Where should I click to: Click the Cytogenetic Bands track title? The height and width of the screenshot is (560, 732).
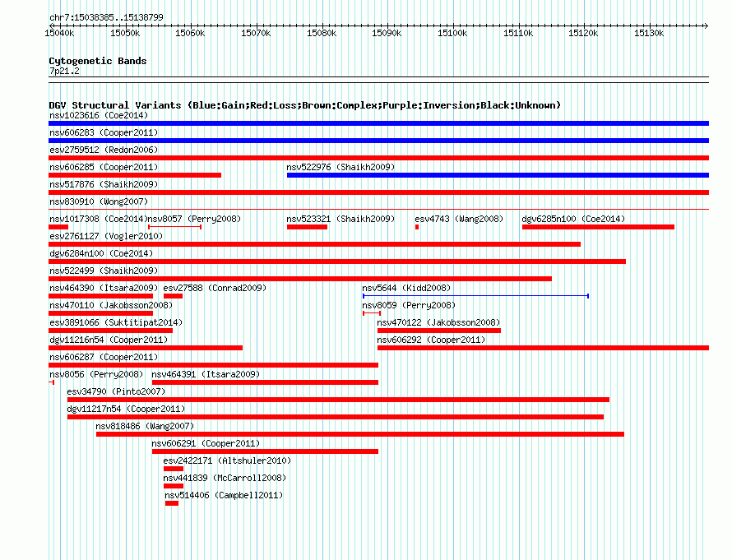(98, 61)
